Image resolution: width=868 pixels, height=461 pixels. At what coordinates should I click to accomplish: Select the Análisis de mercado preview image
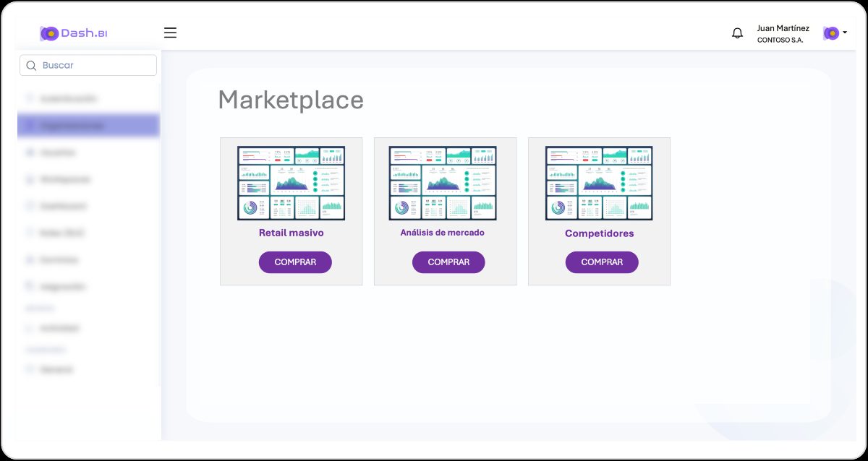(x=443, y=184)
